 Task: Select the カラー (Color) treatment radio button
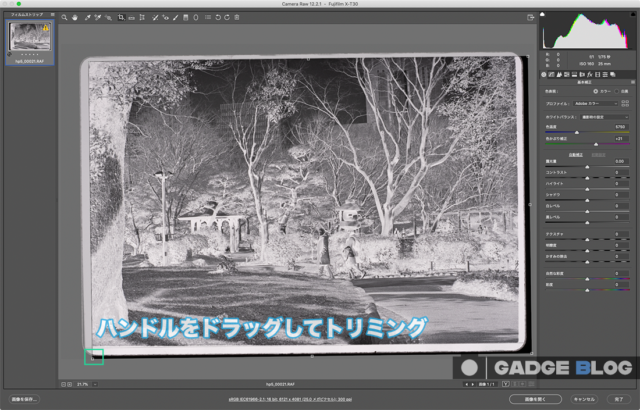coord(596,91)
